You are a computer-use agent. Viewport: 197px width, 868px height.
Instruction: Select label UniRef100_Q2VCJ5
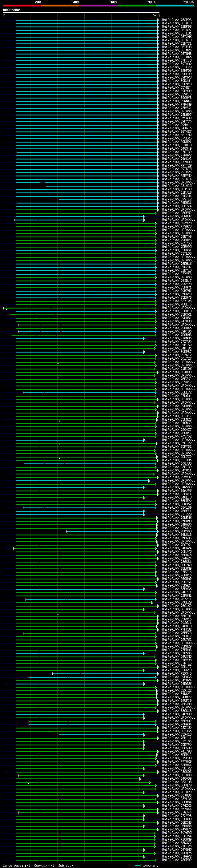[177, 94]
